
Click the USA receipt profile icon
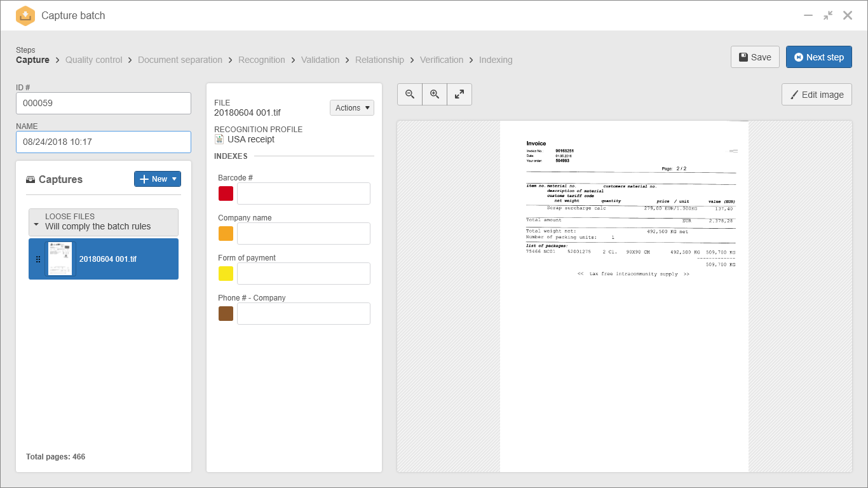click(219, 139)
